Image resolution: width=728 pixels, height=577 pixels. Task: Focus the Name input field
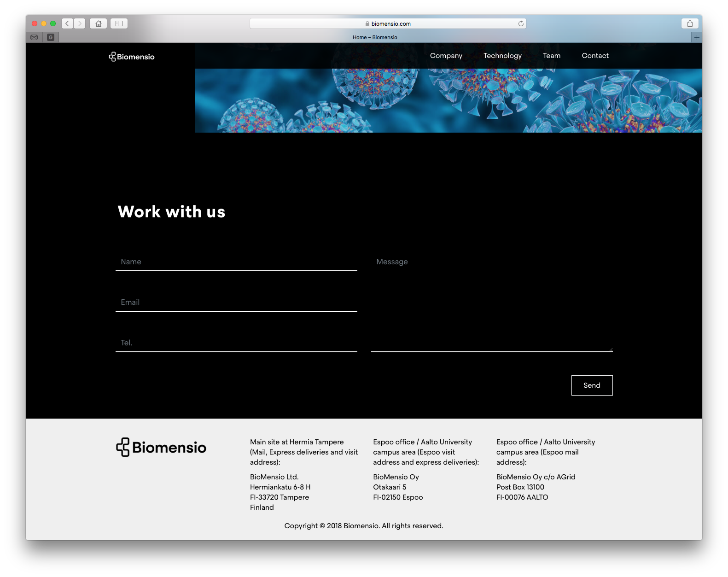pos(236,262)
